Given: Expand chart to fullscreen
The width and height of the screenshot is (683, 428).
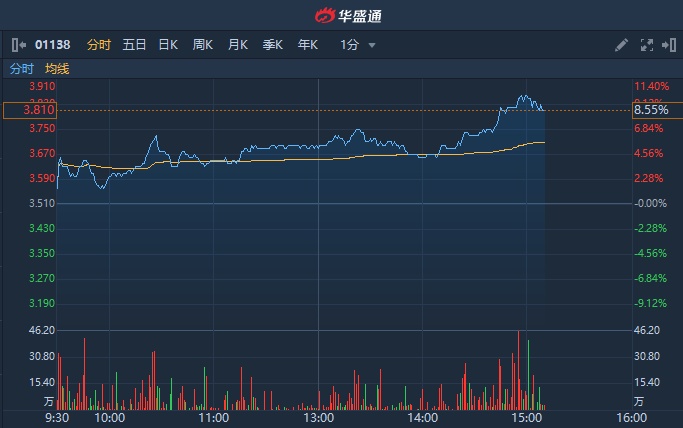Looking at the screenshot, I should coord(645,45).
